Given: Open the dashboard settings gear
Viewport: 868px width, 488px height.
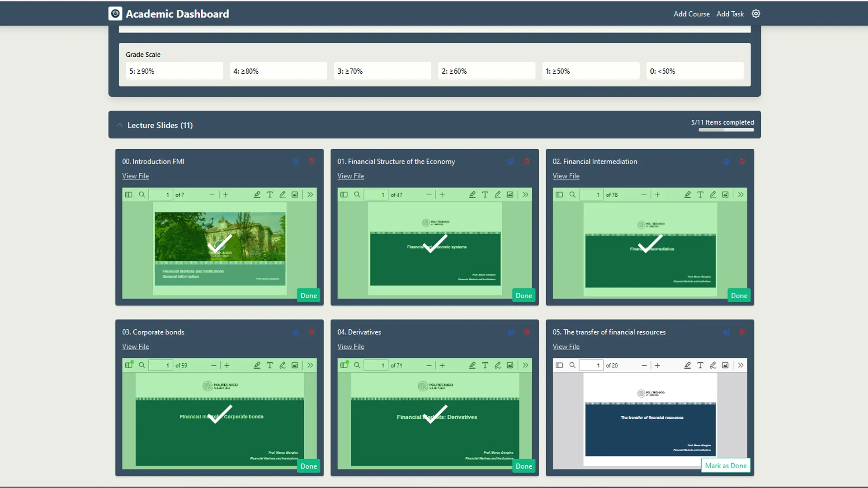Looking at the screenshot, I should coord(755,14).
